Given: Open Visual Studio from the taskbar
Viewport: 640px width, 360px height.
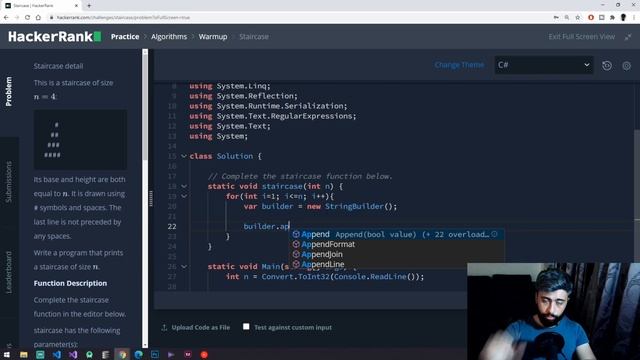Looking at the screenshot, I should (x=73, y=355).
